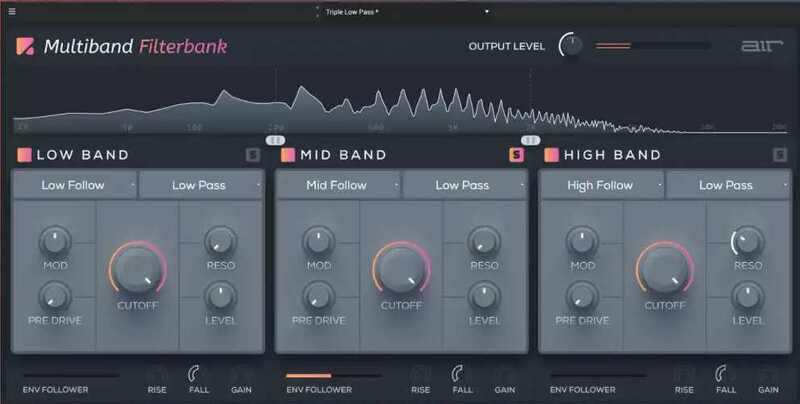Click the low-mid crossover handle
800x404 pixels.
[276, 140]
